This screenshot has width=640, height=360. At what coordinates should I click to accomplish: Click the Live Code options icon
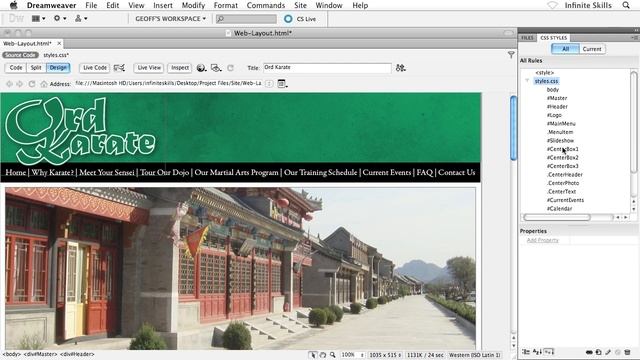click(119, 68)
